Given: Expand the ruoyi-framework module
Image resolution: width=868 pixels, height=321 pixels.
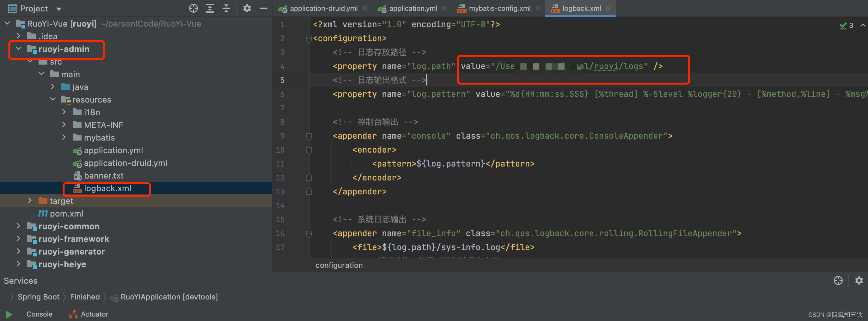Looking at the screenshot, I should click(19, 239).
